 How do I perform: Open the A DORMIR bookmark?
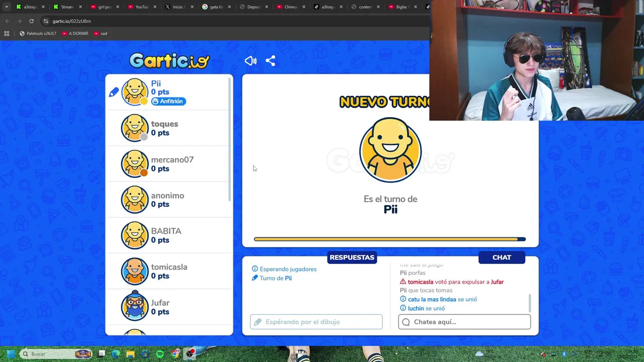click(75, 33)
